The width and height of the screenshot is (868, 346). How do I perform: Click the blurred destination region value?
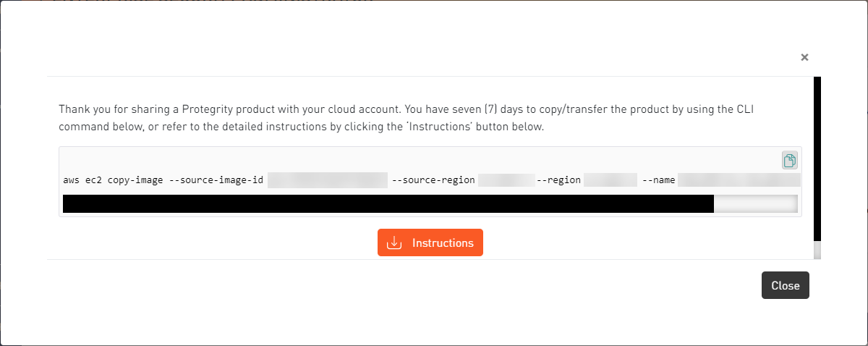[610, 180]
